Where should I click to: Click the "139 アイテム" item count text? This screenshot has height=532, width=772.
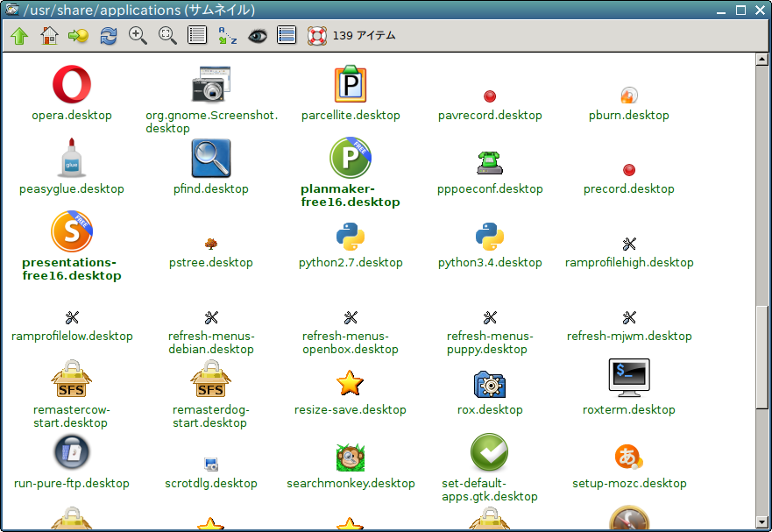click(x=364, y=35)
